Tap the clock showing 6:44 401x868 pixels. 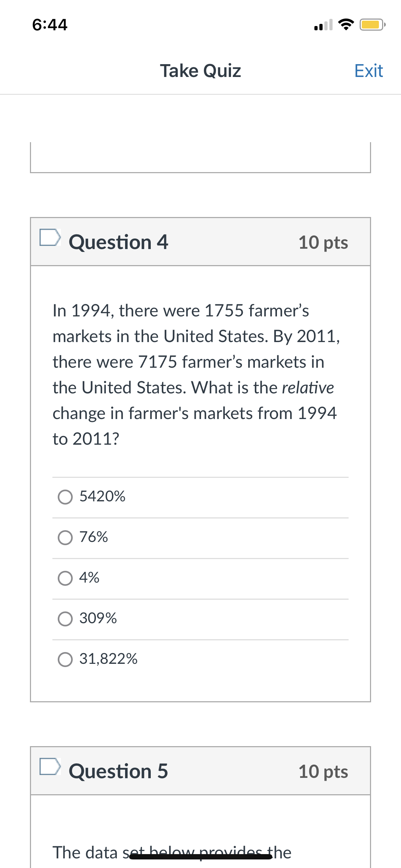[x=50, y=24]
